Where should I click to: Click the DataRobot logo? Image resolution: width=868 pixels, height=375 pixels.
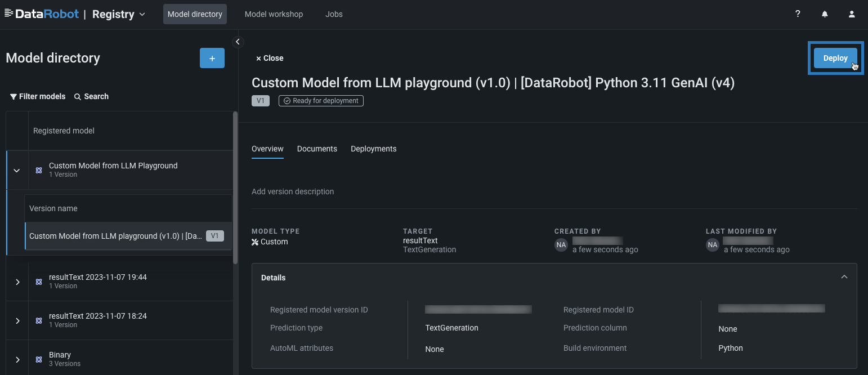pyautogui.click(x=42, y=14)
